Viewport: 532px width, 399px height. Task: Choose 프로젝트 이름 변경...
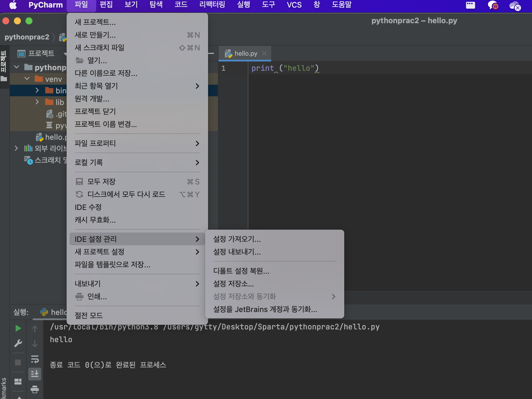coord(137,124)
